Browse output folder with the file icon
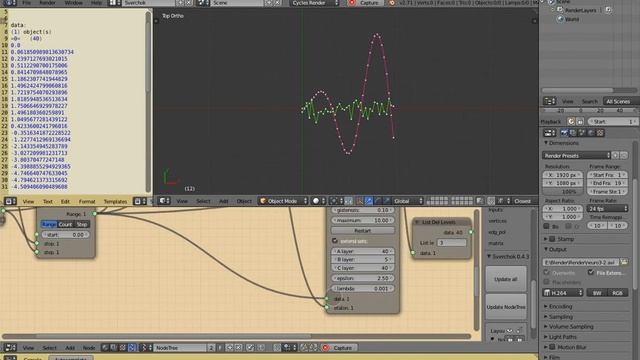Screen dimensions: 640x360 point(624,262)
